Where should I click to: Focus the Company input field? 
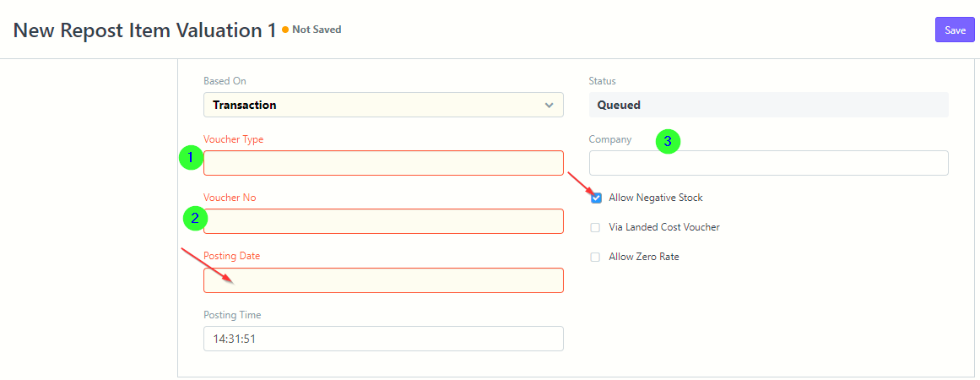click(x=769, y=163)
